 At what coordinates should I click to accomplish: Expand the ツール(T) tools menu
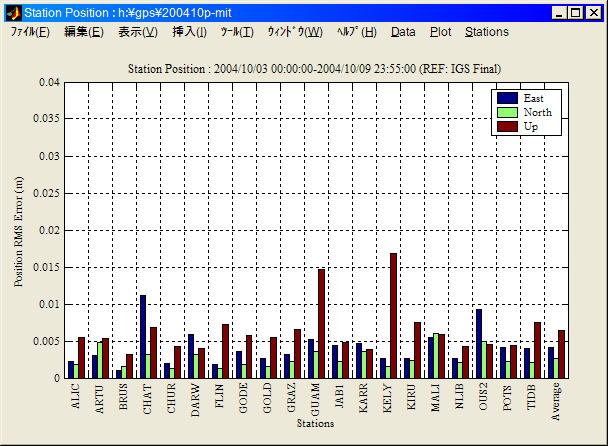tap(237, 32)
